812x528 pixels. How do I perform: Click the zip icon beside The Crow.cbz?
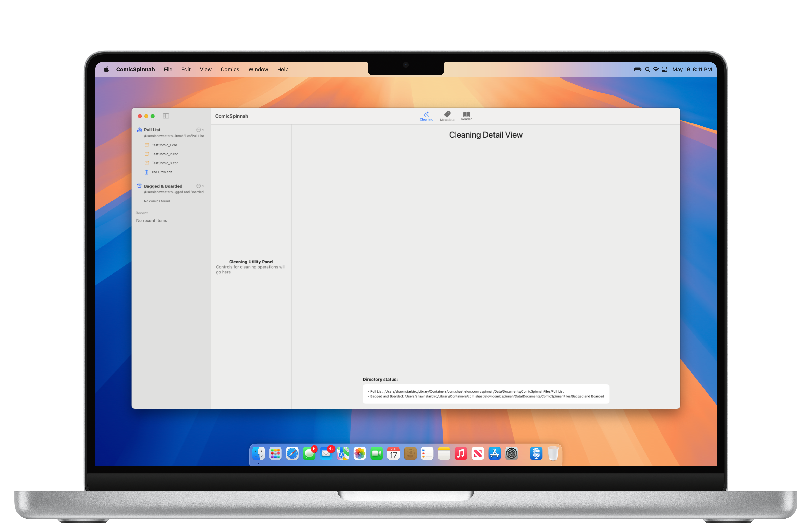(x=147, y=172)
